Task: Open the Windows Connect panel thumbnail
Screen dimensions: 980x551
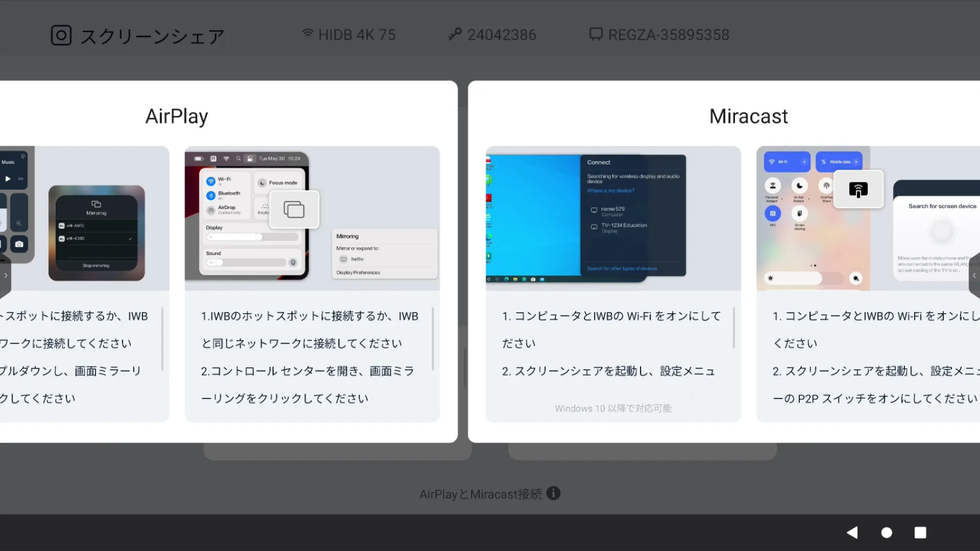Action: (613, 218)
